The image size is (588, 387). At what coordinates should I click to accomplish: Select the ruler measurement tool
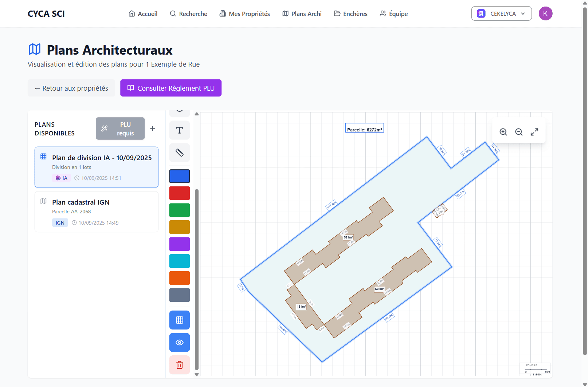pos(179,153)
